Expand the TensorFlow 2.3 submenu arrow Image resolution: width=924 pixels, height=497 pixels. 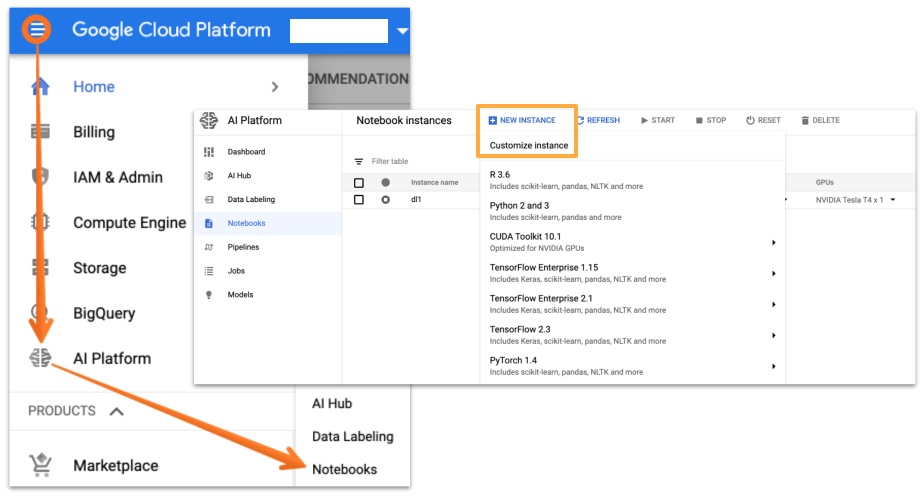[x=773, y=335]
